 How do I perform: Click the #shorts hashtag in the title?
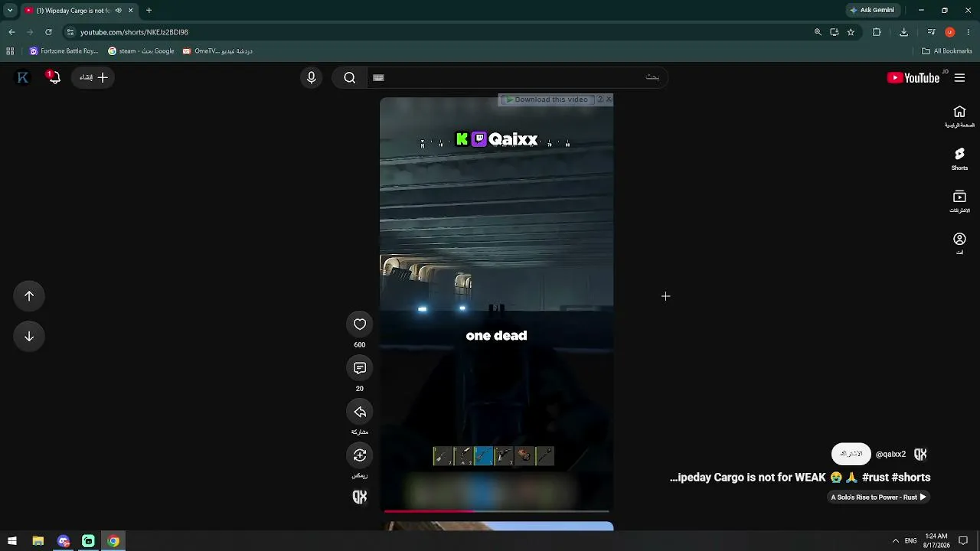911,478
